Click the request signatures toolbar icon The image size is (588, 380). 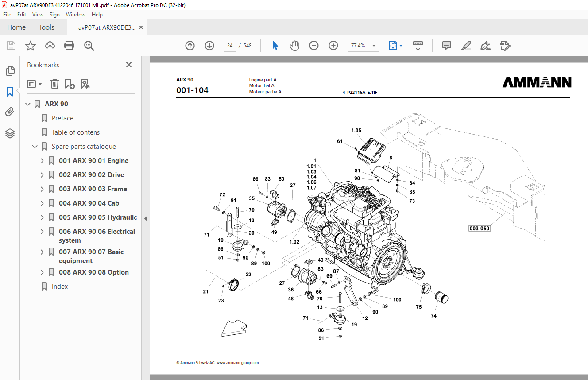tap(505, 46)
